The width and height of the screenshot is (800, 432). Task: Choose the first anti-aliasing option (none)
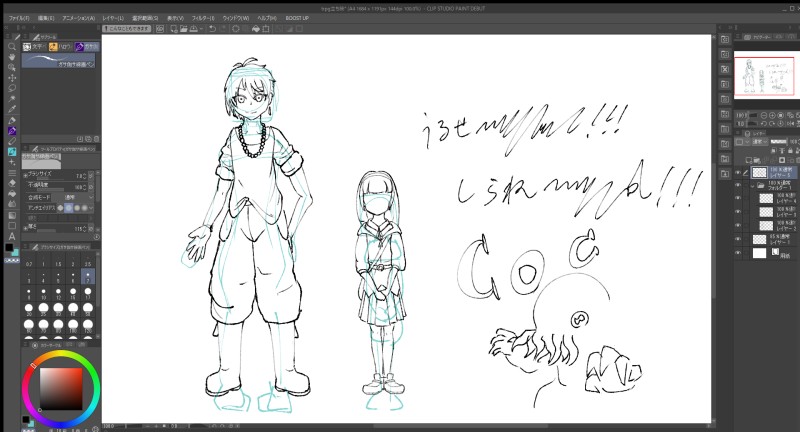click(x=61, y=208)
